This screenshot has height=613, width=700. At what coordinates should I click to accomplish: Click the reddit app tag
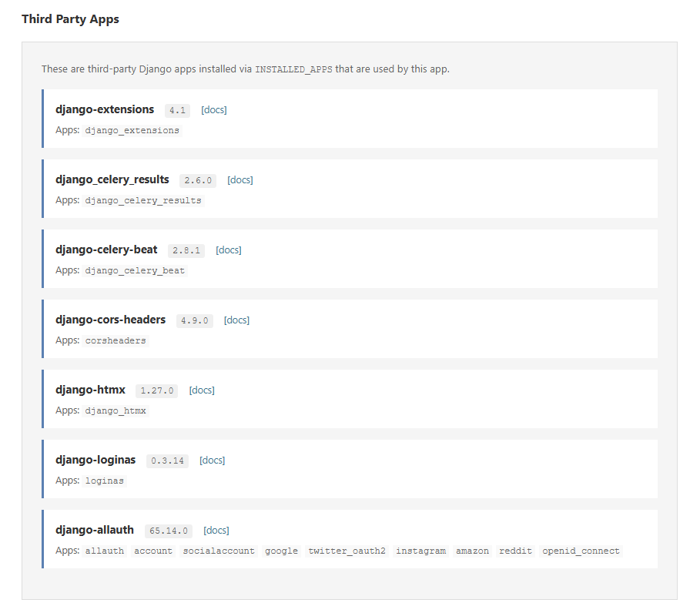(515, 551)
